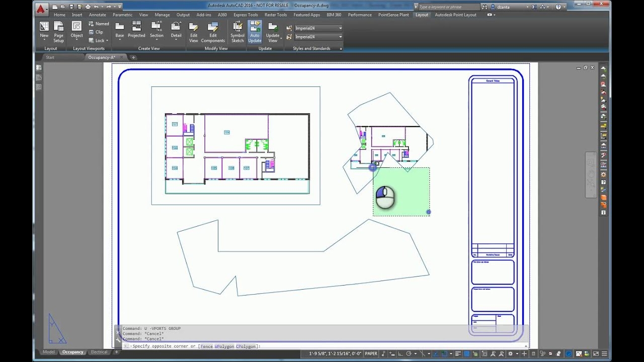Image resolution: width=644 pixels, height=362 pixels.
Task: Open Page Setup from the ribbon
Action: [59, 30]
